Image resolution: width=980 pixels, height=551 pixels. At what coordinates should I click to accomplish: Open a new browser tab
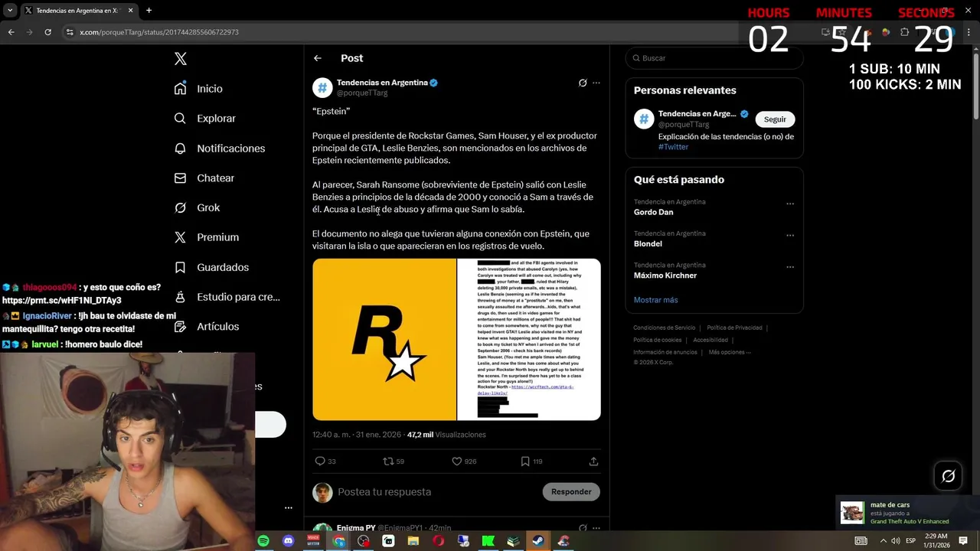(x=149, y=11)
